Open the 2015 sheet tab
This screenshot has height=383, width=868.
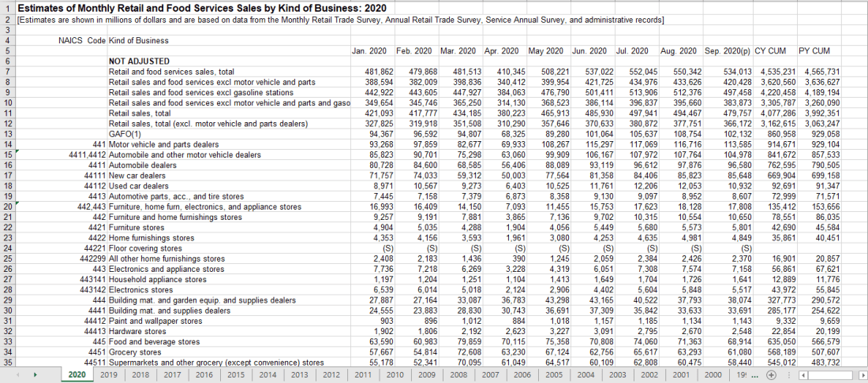236,374
